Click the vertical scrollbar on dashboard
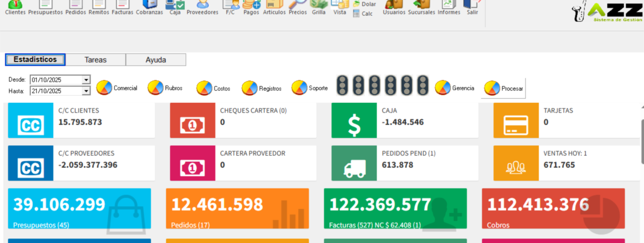The width and height of the screenshot is (644, 243). (x=642, y=141)
